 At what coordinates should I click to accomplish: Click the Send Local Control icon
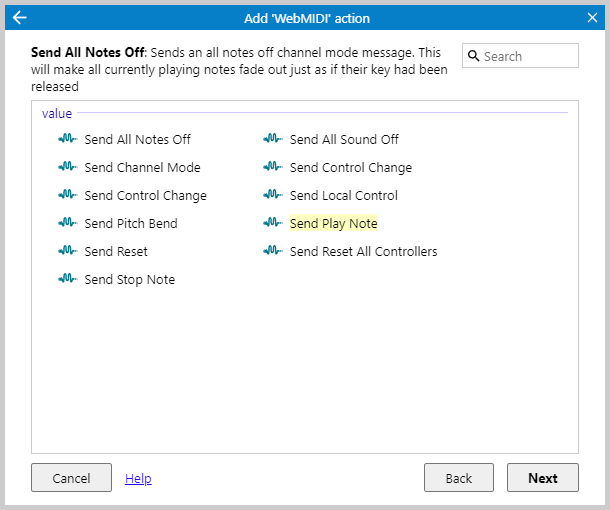click(273, 196)
